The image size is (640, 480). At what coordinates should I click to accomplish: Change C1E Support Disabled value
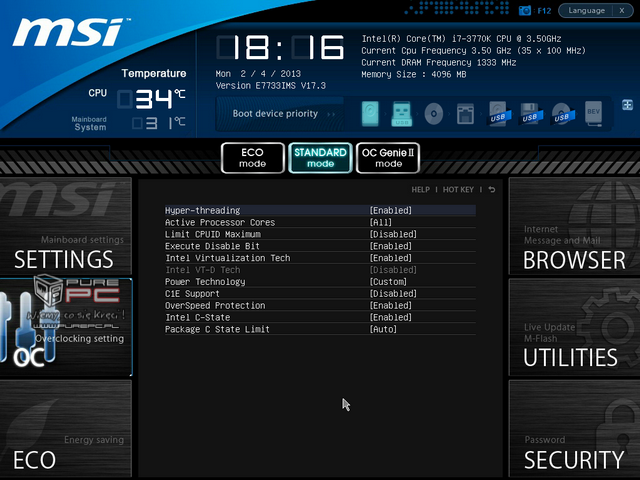tap(393, 293)
